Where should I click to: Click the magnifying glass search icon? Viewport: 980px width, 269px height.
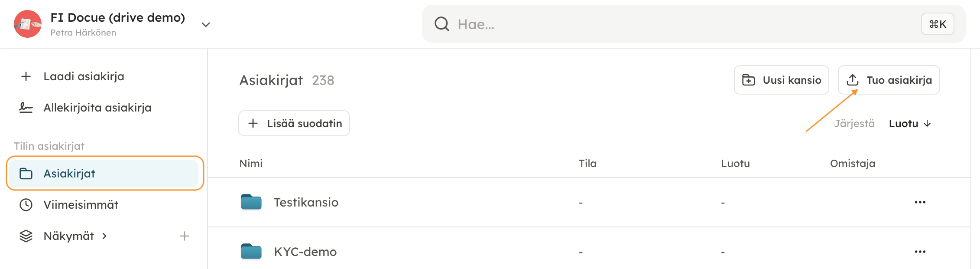click(x=441, y=24)
